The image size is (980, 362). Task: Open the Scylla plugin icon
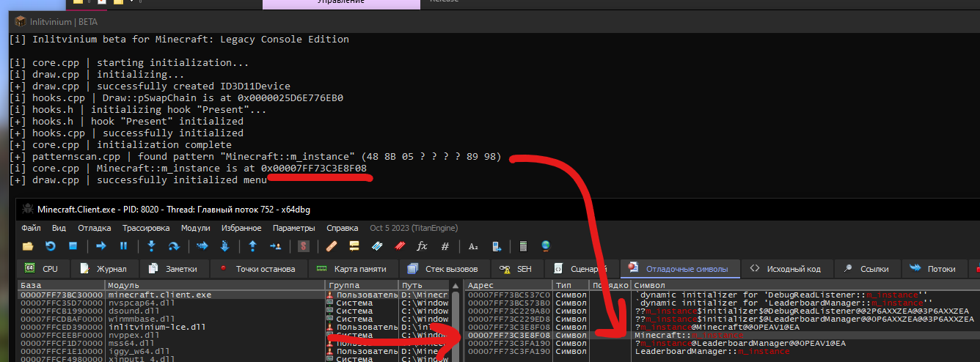tap(304, 246)
